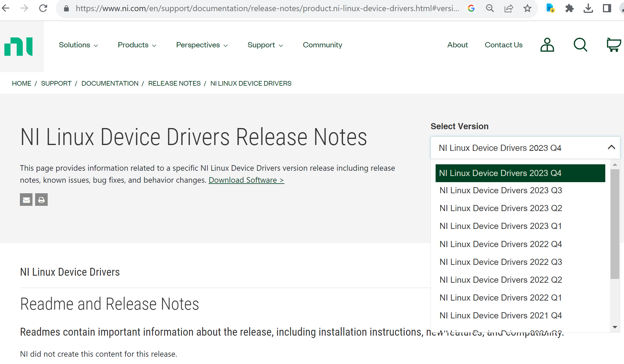Open the About page
Image resolution: width=624 pixels, height=364 pixels.
[x=458, y=45]
